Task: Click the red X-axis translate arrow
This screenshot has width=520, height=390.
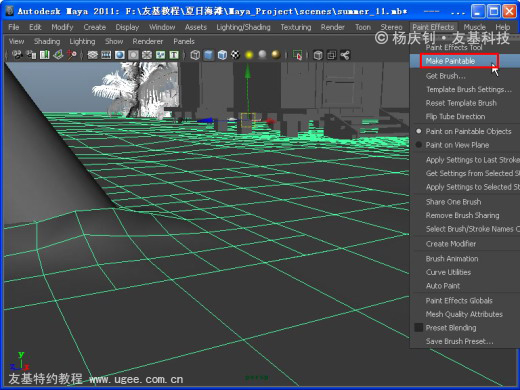Action: tap(270, 121)
